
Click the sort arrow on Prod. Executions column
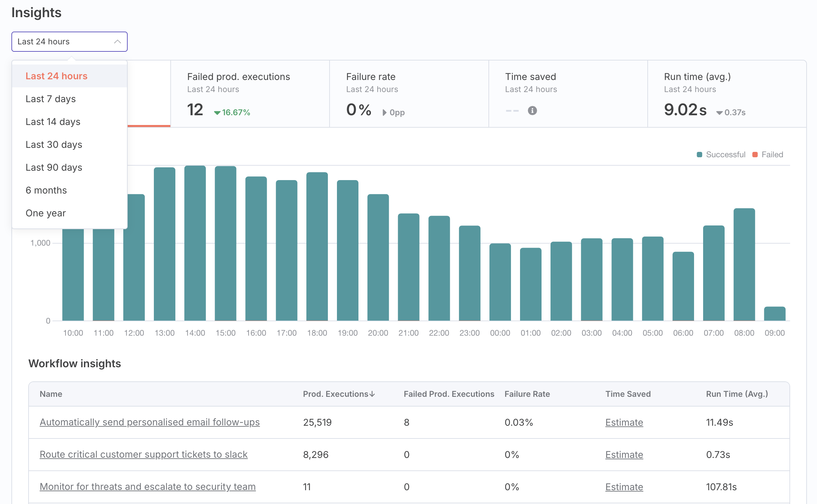tap(372, 394)
